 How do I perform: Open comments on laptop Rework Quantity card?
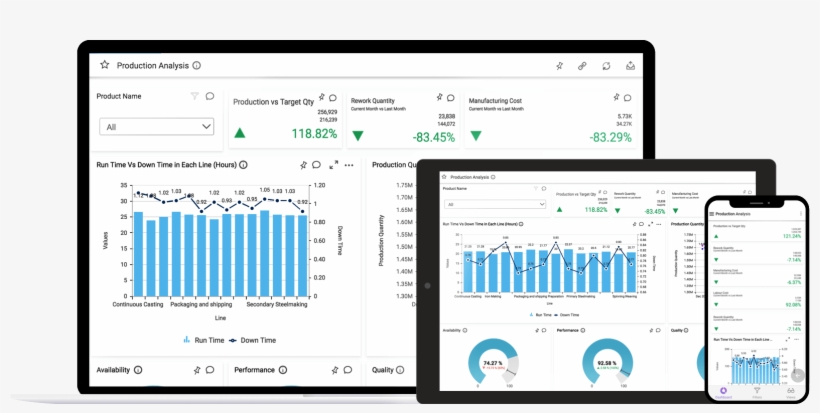point(451,98)
